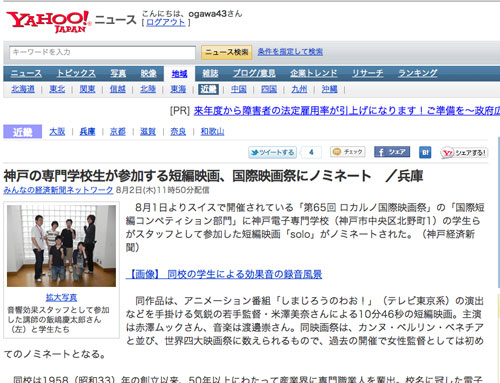Open the みんなの経済新聞ネットワーク source link
Image resolution: width=500 pixels, height=383 pixels.
(58, 190)
